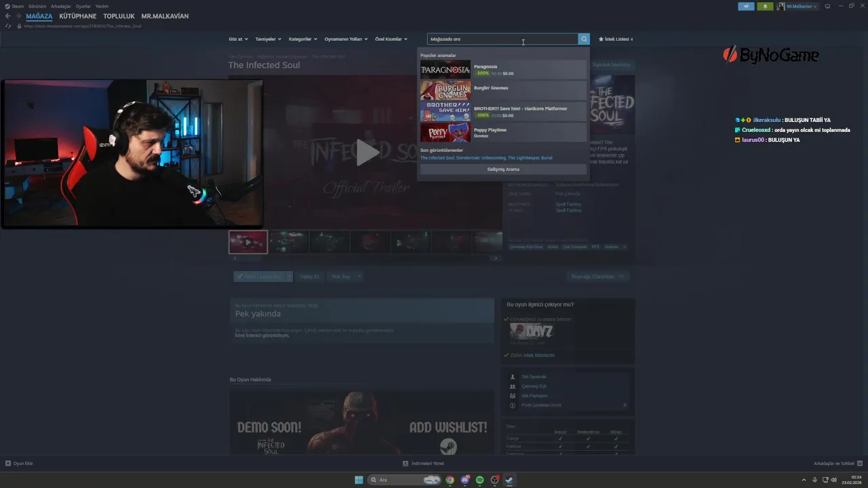Viewport: 868px width, 488px height.
Task: Expand the Özel Kısımlar dropdown
Action: tap(391, 39)
